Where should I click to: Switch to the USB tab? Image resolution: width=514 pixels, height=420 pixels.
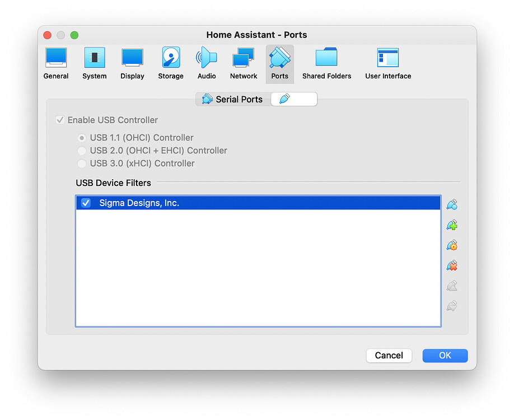293,99
